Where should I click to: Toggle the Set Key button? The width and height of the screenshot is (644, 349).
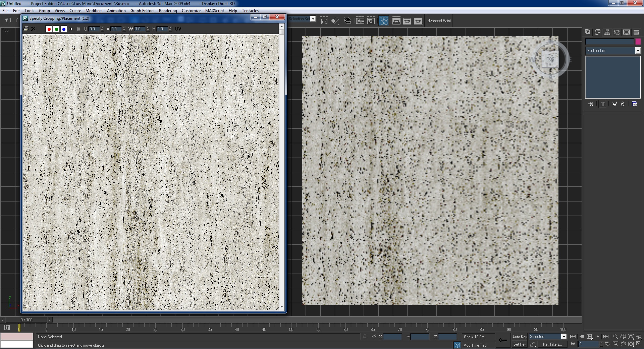(x=520, y=344)
